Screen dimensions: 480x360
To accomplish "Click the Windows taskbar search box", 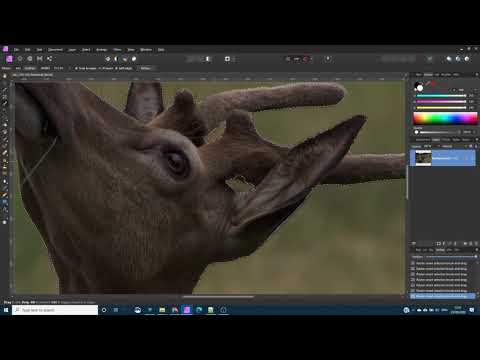I will [x=55, y=310].
